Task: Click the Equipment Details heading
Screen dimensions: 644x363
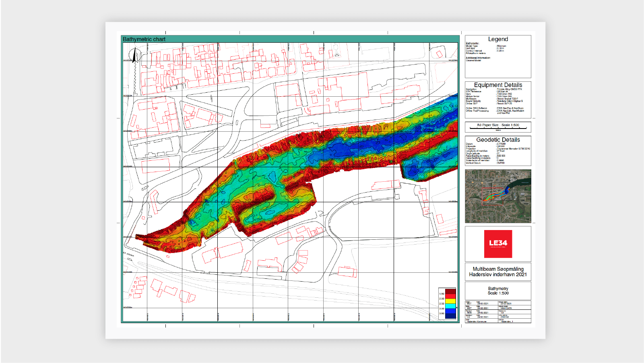Action: tap(498, 85)
